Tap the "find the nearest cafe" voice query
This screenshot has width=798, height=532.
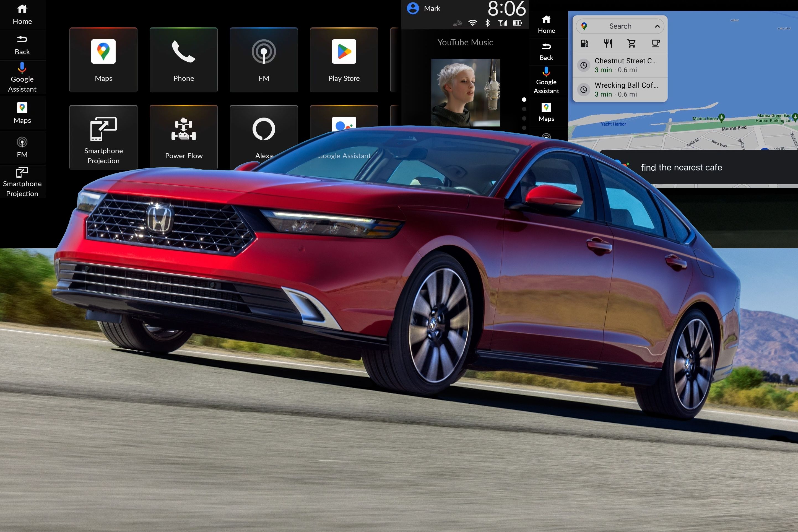681,167
